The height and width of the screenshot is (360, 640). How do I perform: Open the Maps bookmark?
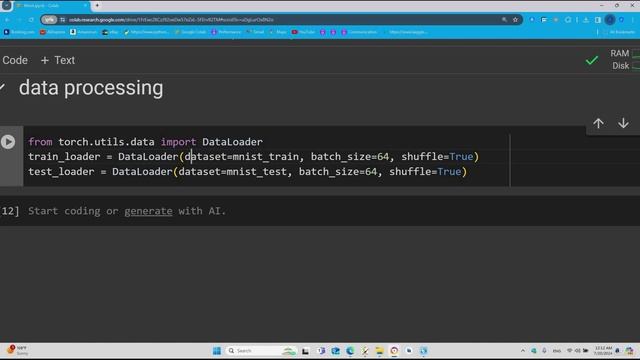coord(278,32)
